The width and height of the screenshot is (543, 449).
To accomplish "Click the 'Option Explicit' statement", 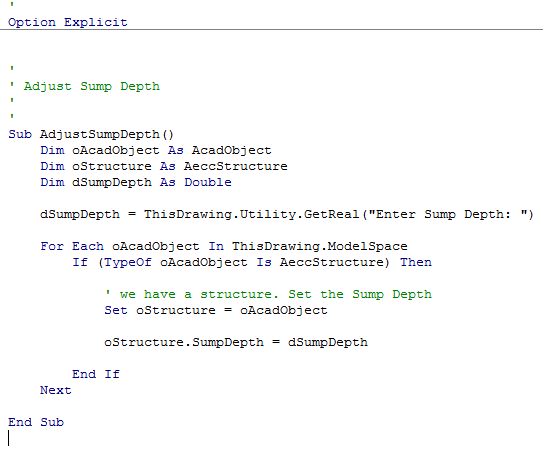I will [x=68, y=23].
